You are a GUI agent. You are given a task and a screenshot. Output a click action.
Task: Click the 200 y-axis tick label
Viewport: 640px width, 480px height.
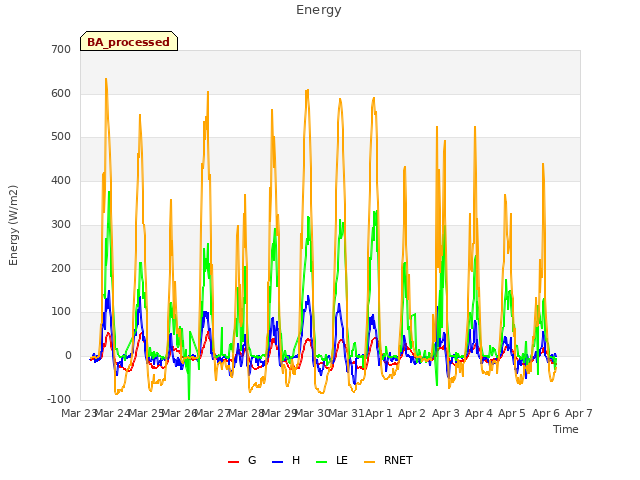pyautogui.click(x=61, y=269)
